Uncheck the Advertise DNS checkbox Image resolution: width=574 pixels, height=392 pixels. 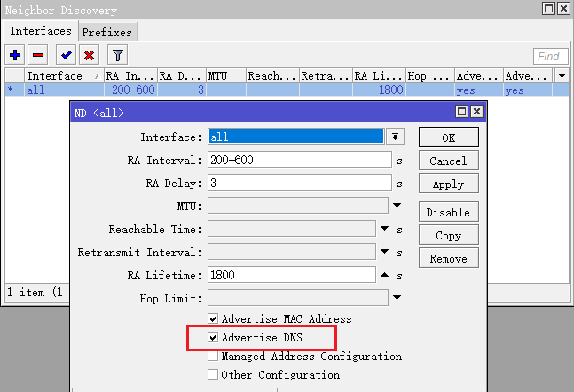(x=213, y=338)
